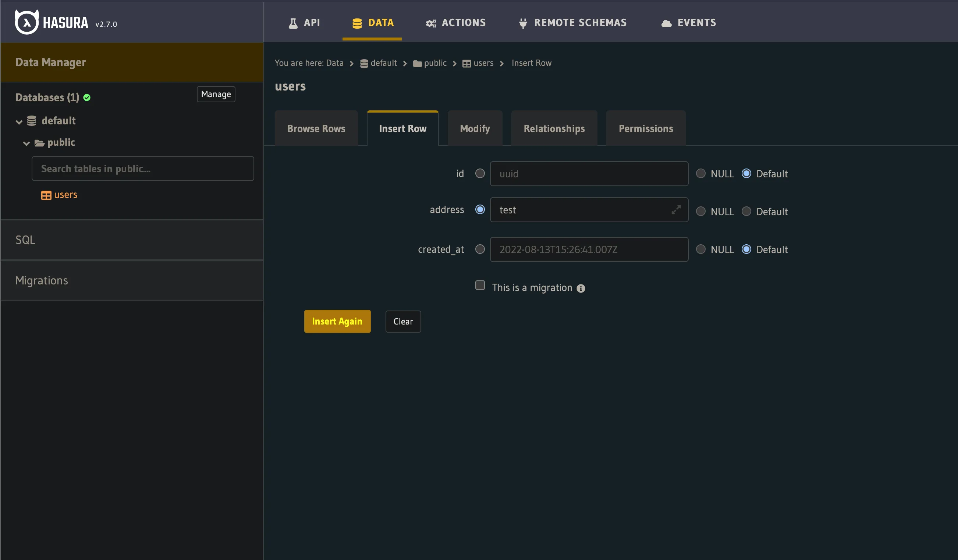Click the users table icon in sidebar
This screenshot has width=958, height=560.
pos(46,195)
